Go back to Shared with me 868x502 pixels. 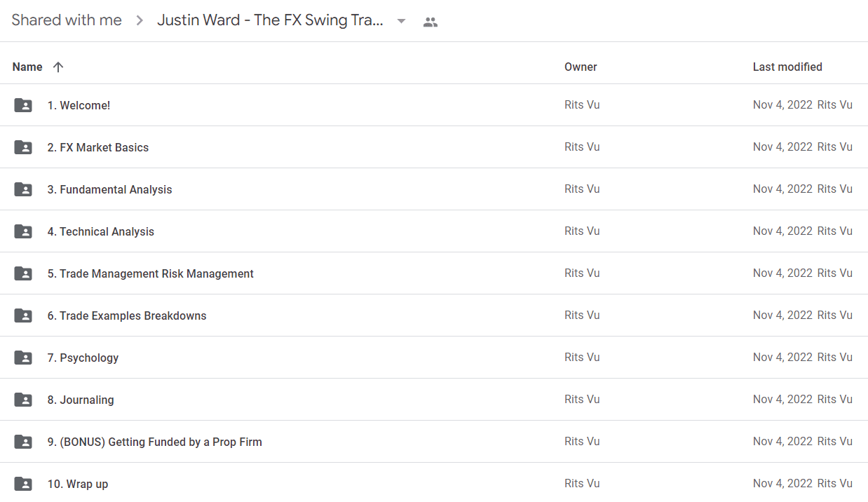point(67,20)
